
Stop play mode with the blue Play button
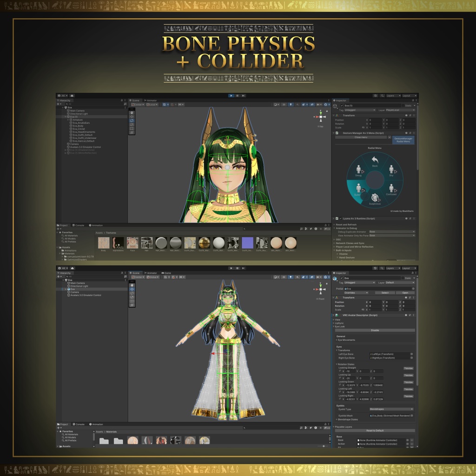[231, 96]
